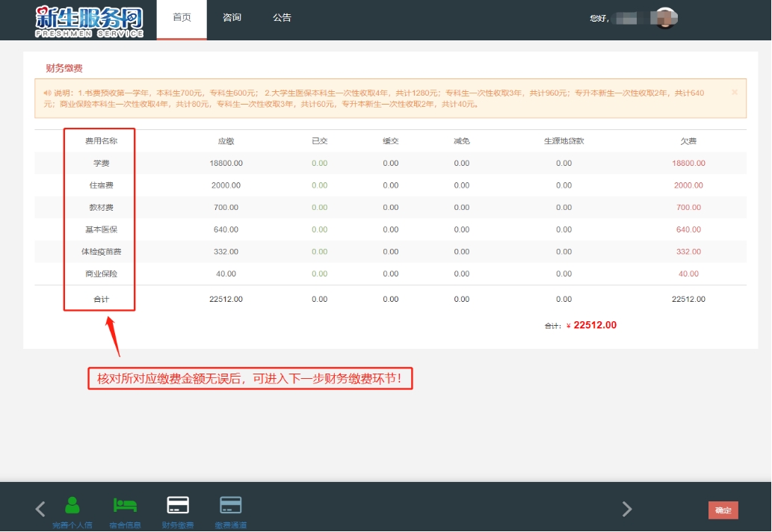Switch to the 首页 tab
The image size is (772, 532).
[x=182, y=18]
